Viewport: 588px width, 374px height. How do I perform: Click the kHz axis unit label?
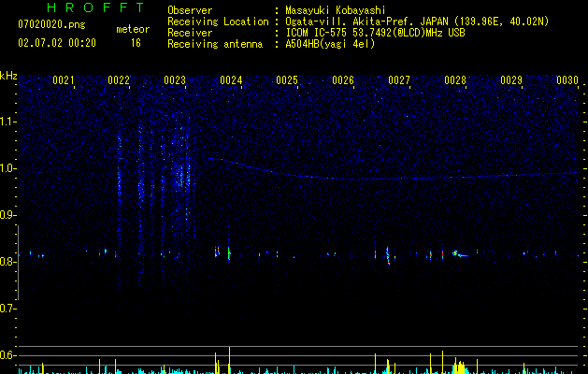pos(8,76)
